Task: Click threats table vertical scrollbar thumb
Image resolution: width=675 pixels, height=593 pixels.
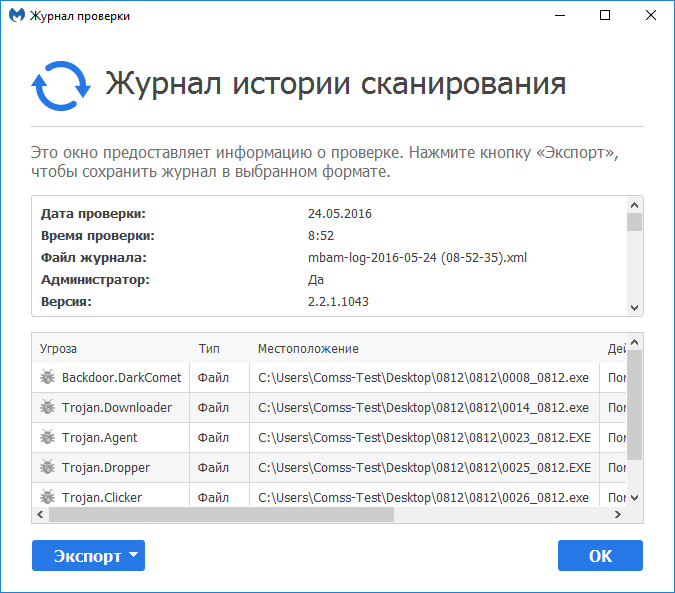Action: pos(634,405)
